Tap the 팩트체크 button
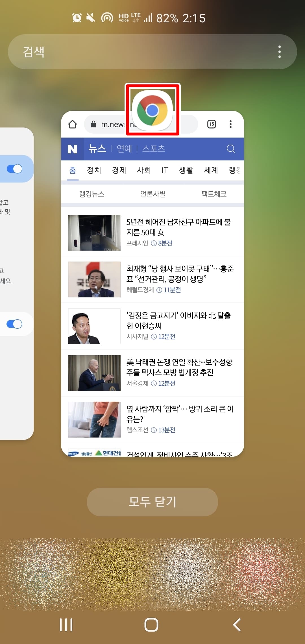Image resolution: width=305 pixels, height=644 pixels. (214, 194)
